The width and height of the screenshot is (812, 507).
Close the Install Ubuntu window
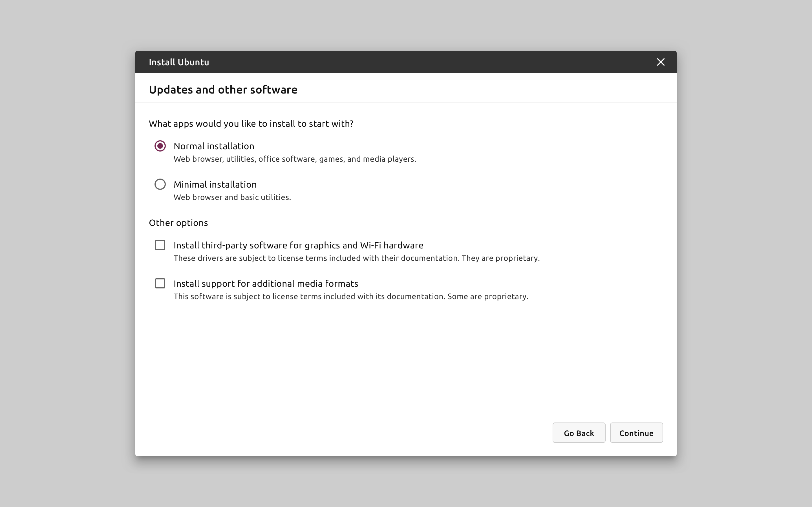point(660,62)
